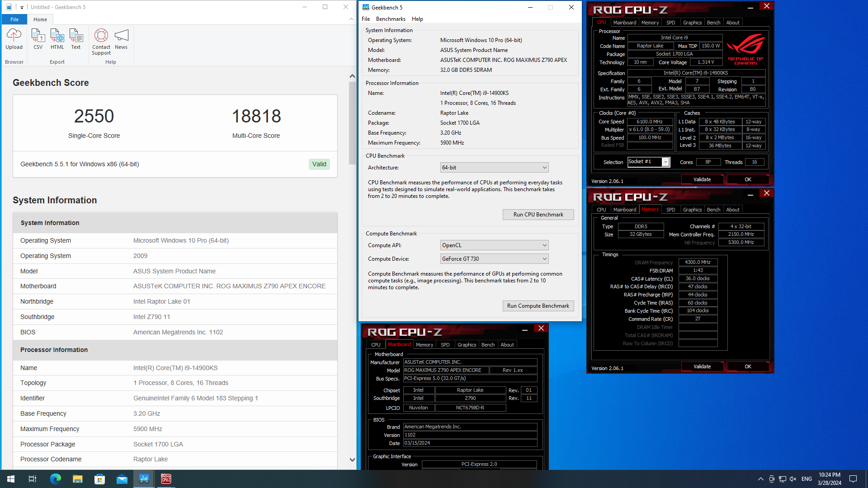868x488 pixels.
Task: Switch to Graphics tab in top CPU-Z window
Action: pyautogui.click(x=692, y=23)
